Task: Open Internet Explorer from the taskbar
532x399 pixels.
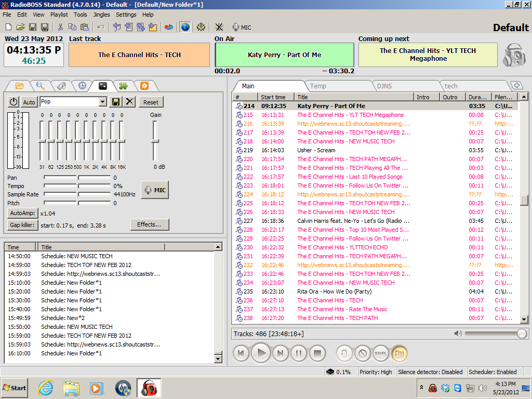Action: [46, 388]
